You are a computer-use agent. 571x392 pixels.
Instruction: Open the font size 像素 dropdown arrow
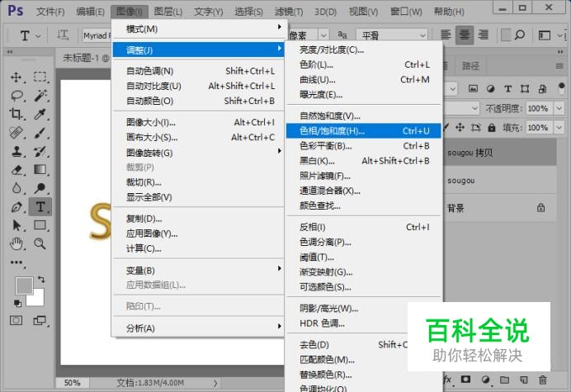[323, 35]
